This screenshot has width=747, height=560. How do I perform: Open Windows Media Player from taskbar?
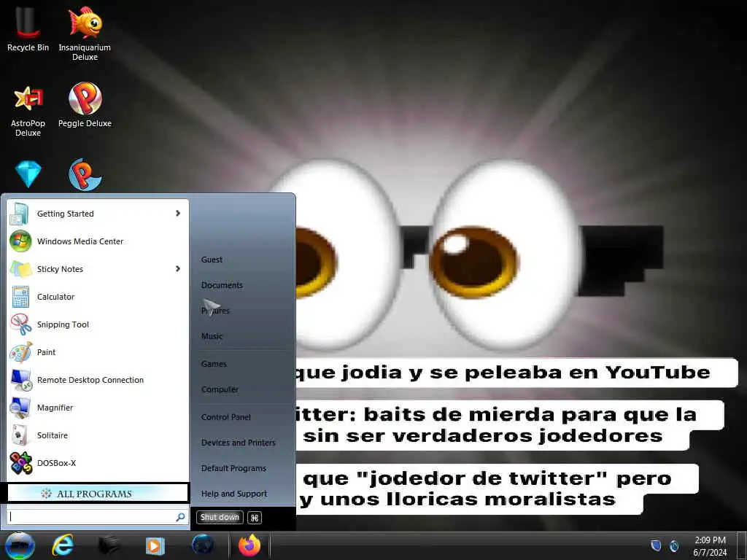click(155, 545)
